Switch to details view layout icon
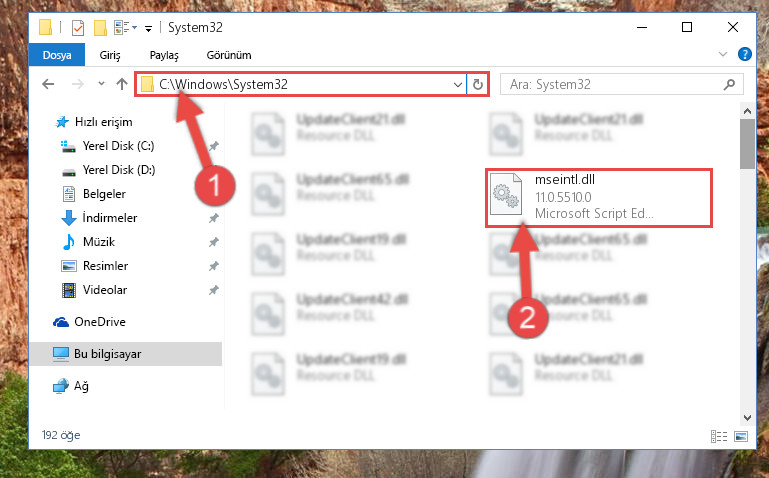769x478 pixels. click(718, 436)
